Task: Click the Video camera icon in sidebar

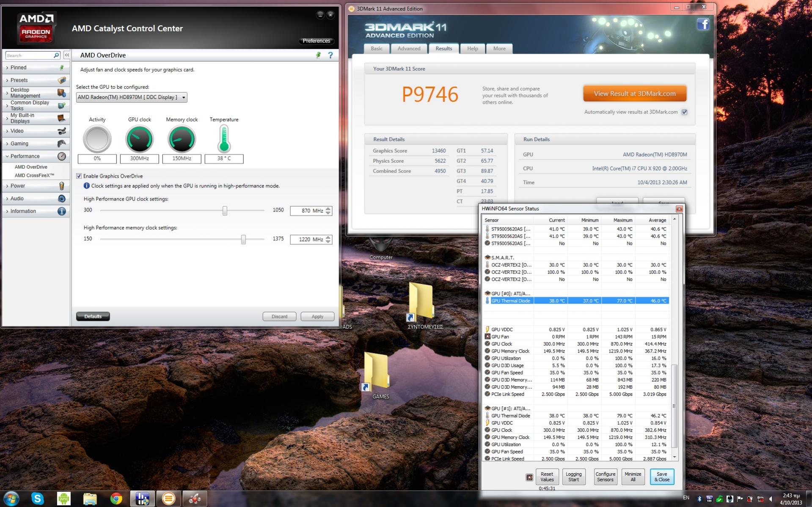Action: 62,131
